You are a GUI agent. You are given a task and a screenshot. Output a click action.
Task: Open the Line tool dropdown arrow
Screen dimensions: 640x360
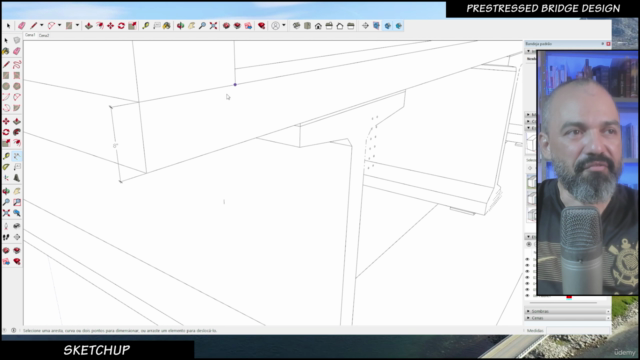[x=42, y=26]
